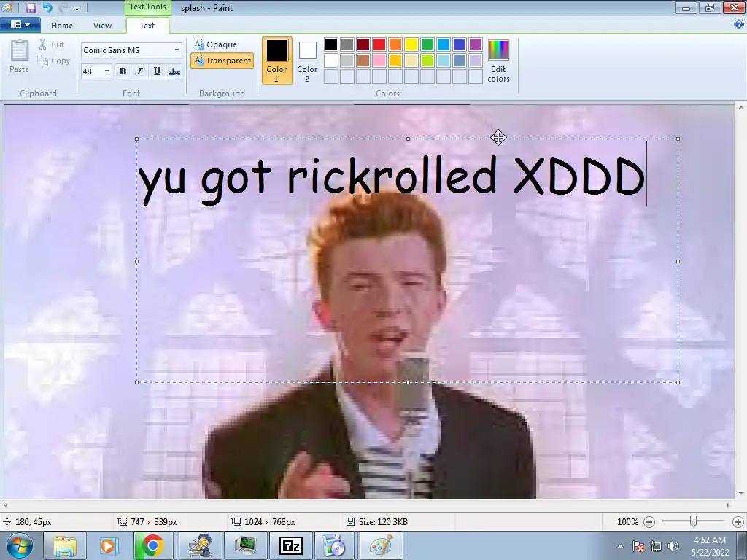Click the zoom slider thumb
The height and width of the screenshot is (560, 747).
click(694, 522)
